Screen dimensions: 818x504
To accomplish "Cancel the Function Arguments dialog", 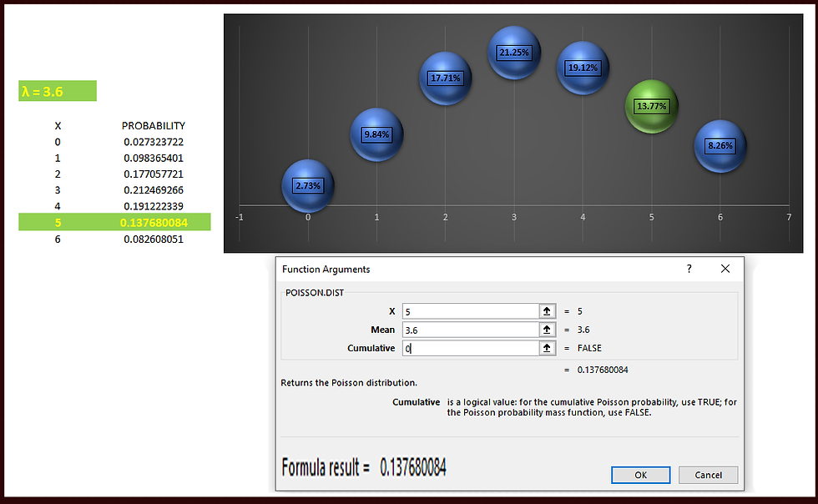I will (x=708, y=475).
